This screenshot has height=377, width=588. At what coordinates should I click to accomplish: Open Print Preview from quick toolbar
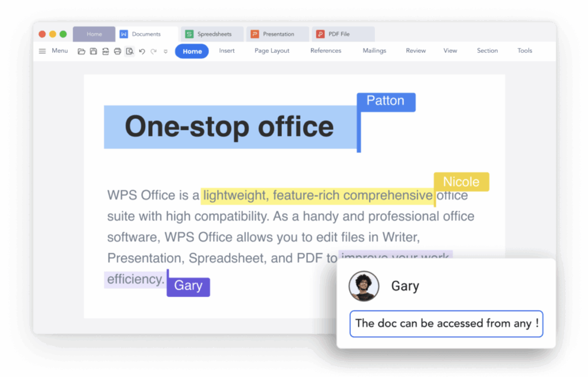(130, 51)
